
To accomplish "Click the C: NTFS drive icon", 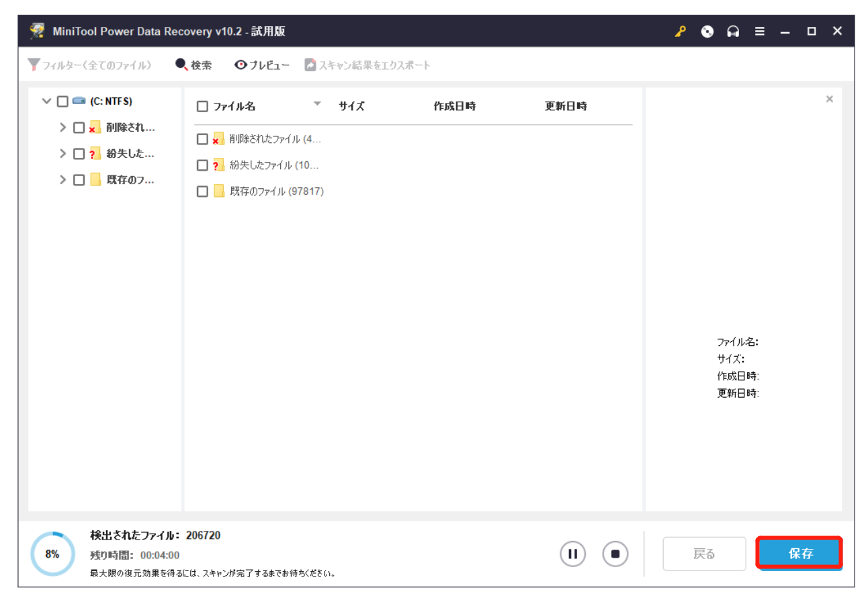I will click(x=79, y=101).
